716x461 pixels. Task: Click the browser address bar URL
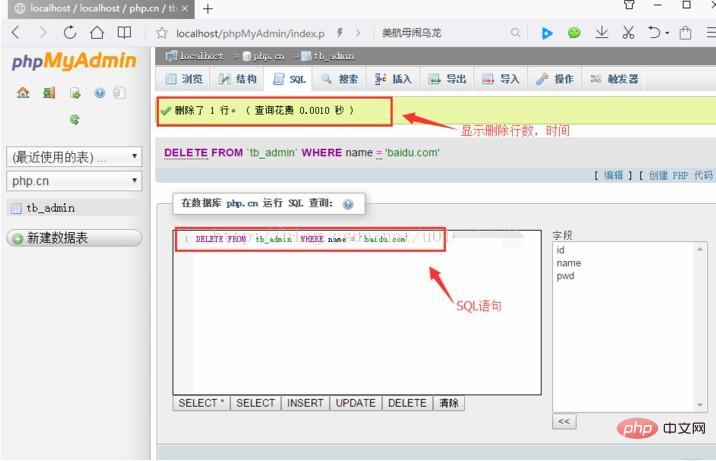(250, 34)
